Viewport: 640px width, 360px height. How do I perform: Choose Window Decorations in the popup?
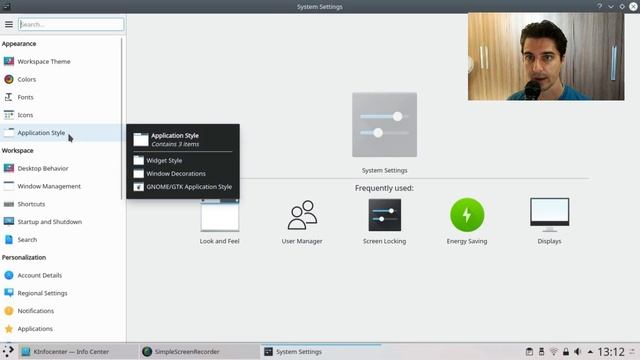(x=182, y=173)
